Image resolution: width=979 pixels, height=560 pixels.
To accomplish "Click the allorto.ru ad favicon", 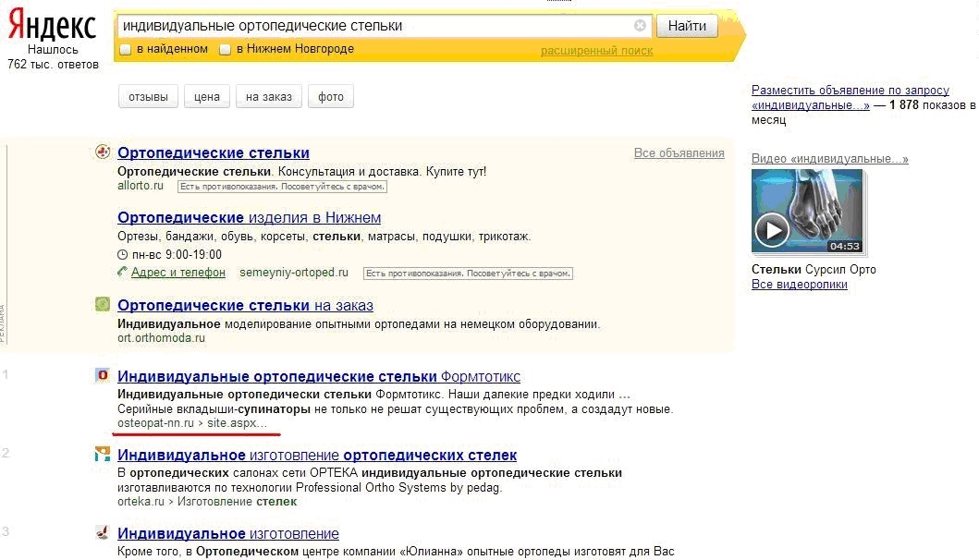I will click(x=103, y=152).
